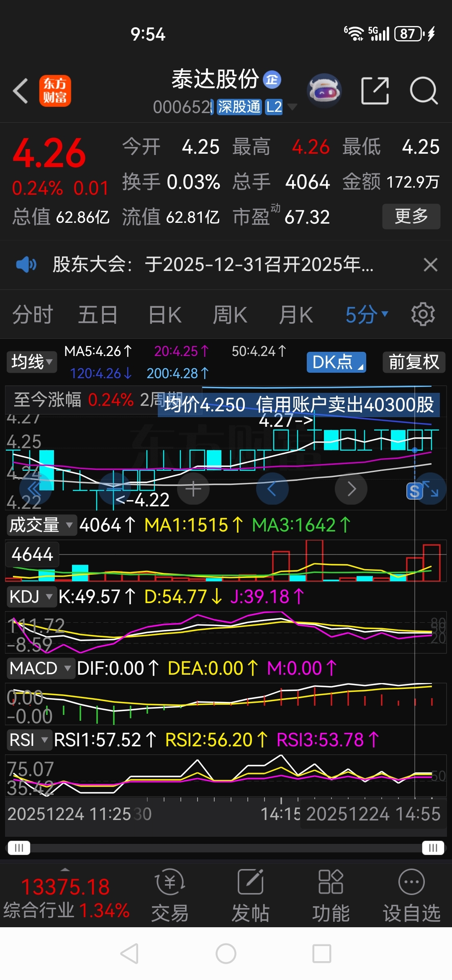Tap the back arrow icon
Screen dimensions: 452x980
(x=20, y=90)
